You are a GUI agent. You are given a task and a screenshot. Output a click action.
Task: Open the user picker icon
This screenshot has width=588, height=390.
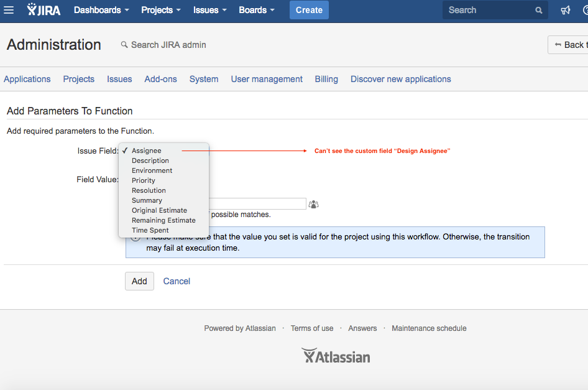(313, 204)
